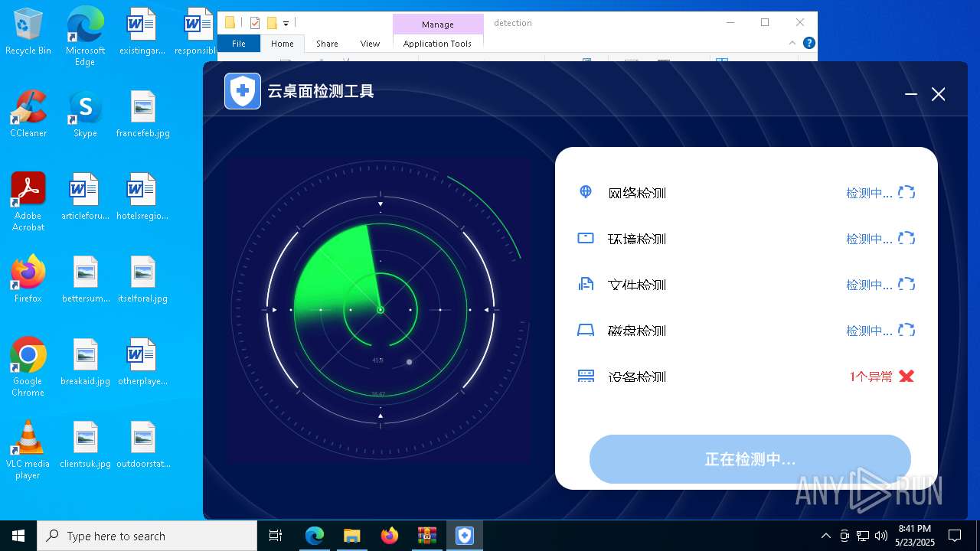980x551 pixels.
Task: Show hidden tray icons chevron
Action: click(825, 536)
